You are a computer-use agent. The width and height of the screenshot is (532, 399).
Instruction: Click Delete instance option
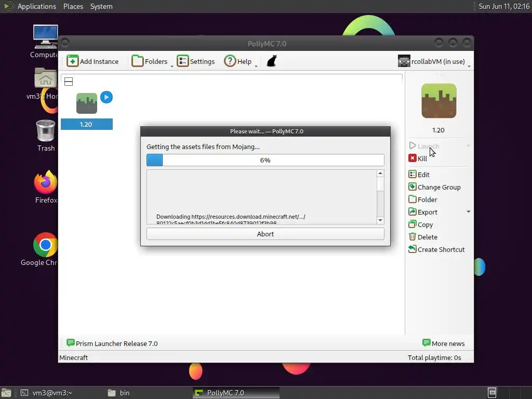[x=423, y=237]
